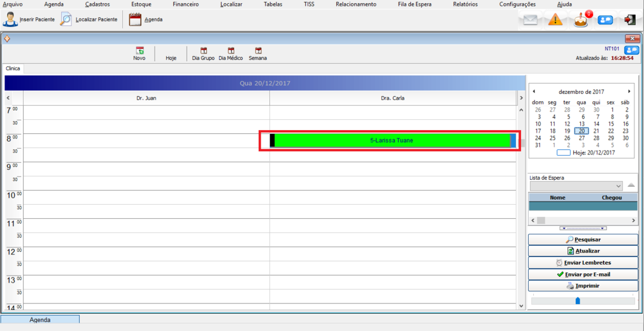Select the Dia Médico view
The width and height of the screenshot is (644, 331).
click(231, 51)
